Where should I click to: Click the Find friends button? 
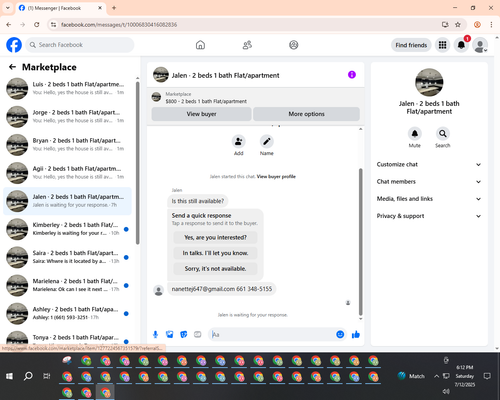[x=411, y=45]
